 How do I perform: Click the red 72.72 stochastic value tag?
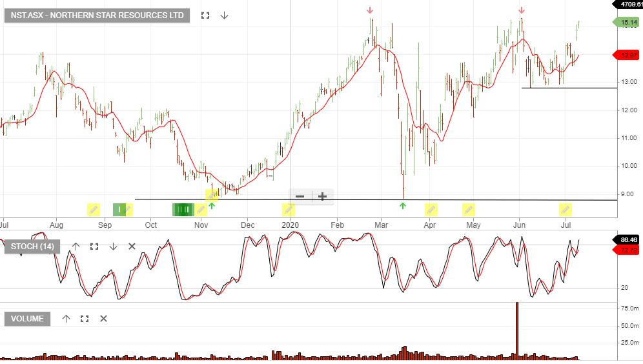[626, 250]
